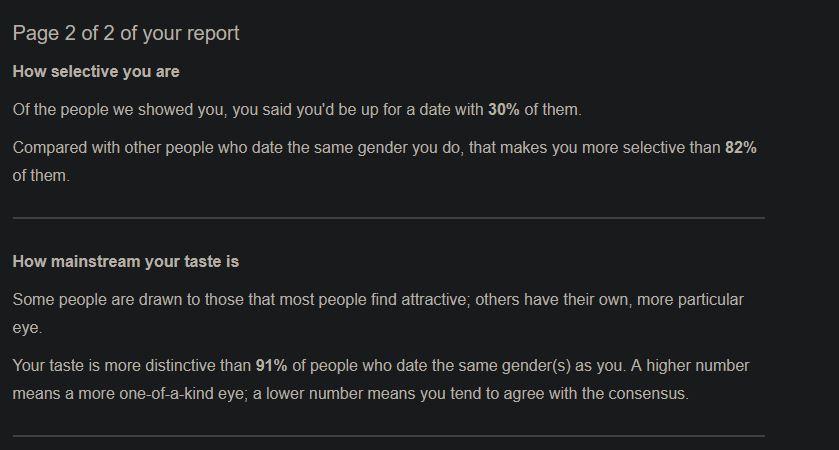The width and height of the screenshot is (839, 450).
Task: Click the divider line below the mainstream taste section
Action: click(388, 436)
